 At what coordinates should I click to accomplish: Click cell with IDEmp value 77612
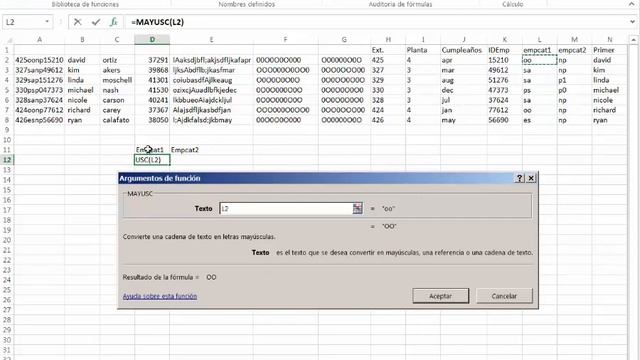[x=505, y=110]
